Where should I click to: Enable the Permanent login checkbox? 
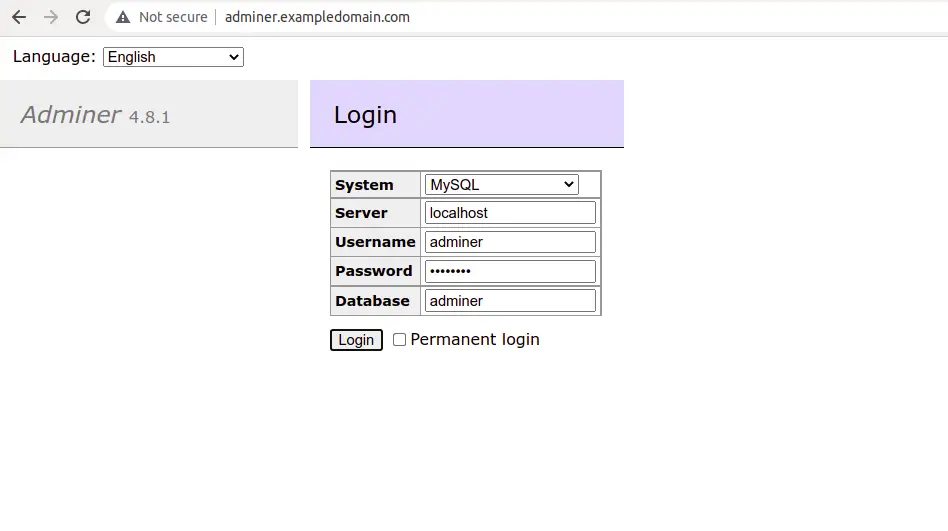(400, 340)
